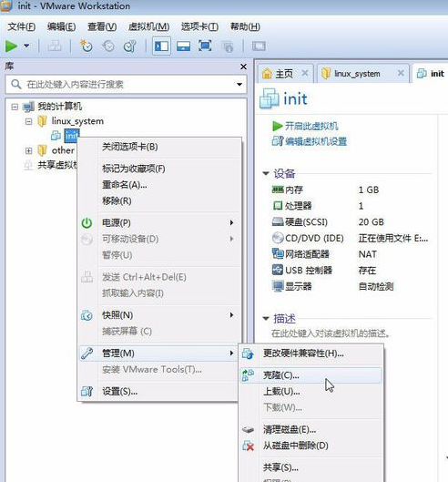
Task: Collapse the 设备 section
Action: (x=266, y=173)
